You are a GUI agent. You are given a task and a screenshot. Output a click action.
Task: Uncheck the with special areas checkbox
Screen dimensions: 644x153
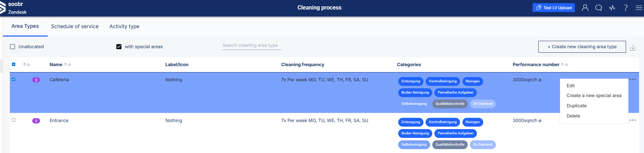119,46
